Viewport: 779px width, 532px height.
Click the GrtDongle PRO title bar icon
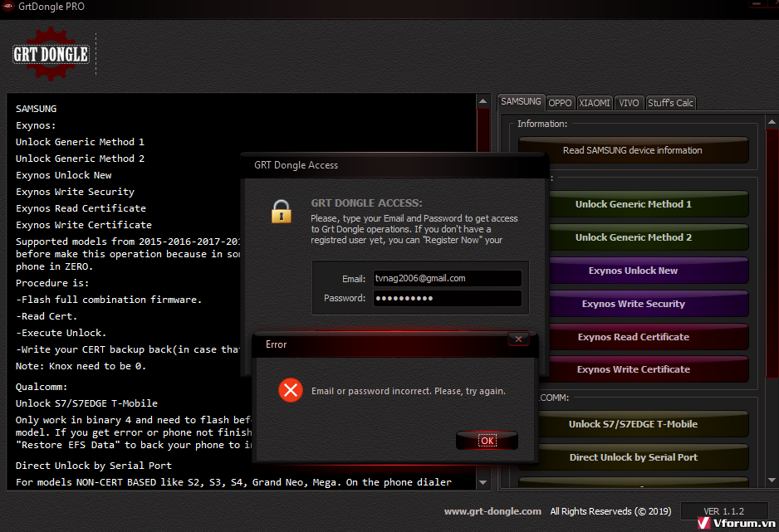[8, 7]
